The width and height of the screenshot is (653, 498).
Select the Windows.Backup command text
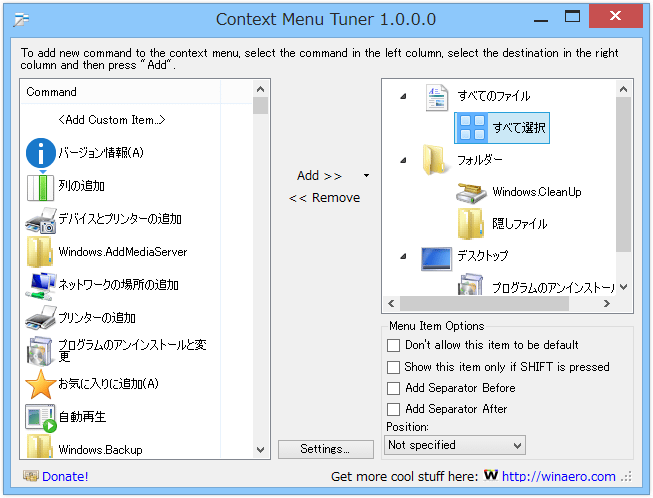[x=100, y=450]
